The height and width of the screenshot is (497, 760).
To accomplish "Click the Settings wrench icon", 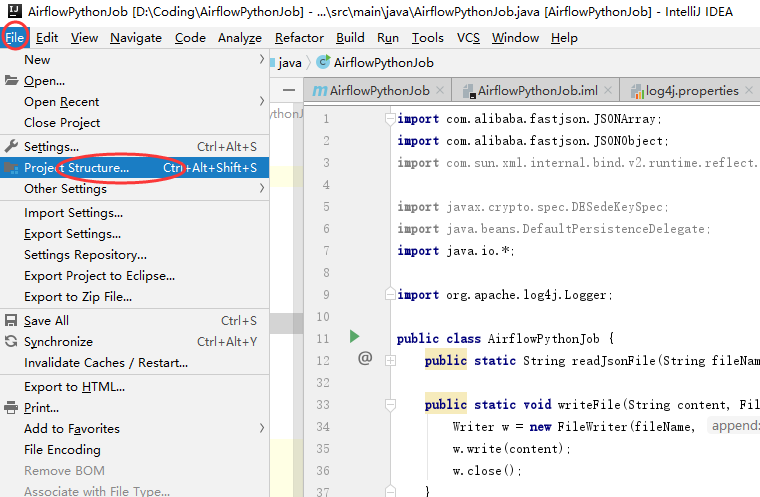I will pyautogui.click(x=11, y=146).
